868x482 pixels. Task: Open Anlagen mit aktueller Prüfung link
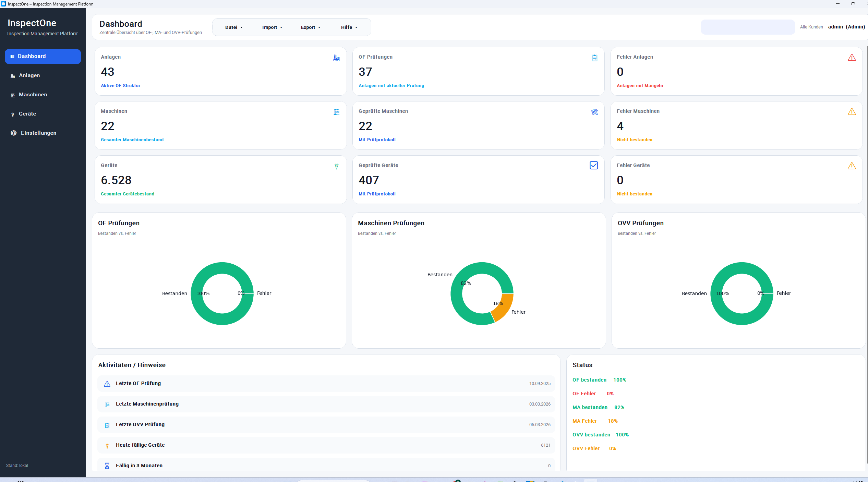coord(391,86)
